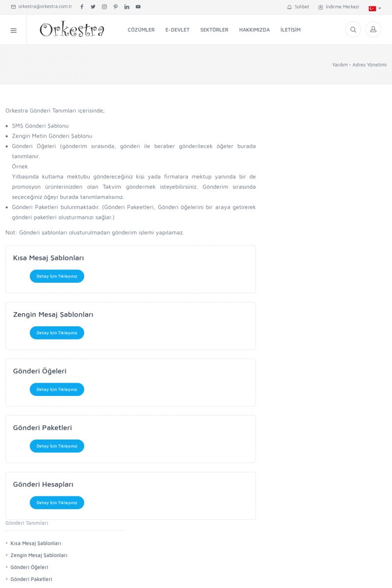
Task: Open the ÇÖZÜMLER menu
Action: (x=141, y=30)
